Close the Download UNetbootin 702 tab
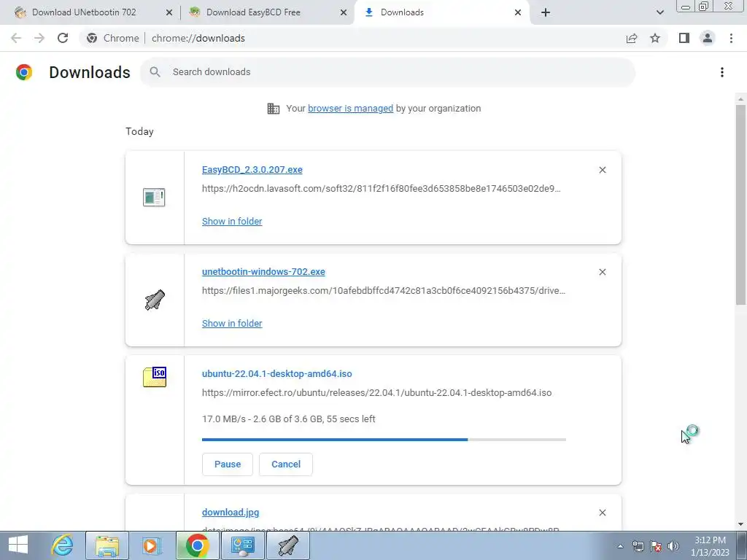The image size is (747, 560). tap(169, 13)
